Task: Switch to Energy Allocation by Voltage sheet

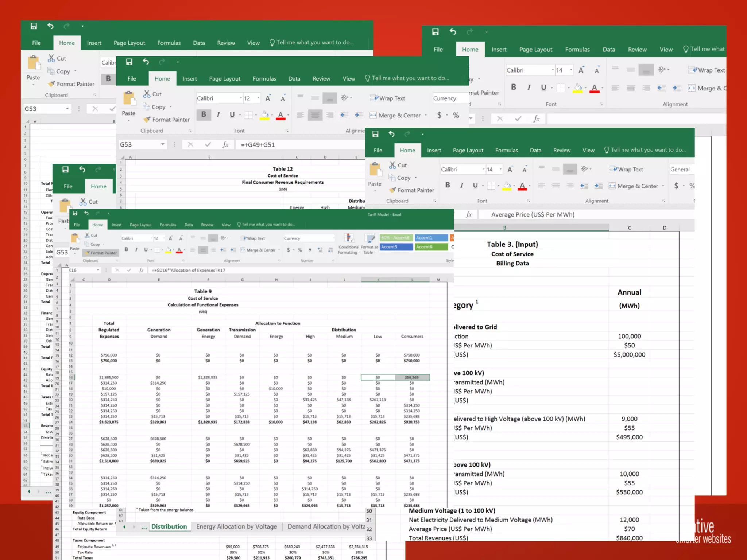Action: point(236,526)
